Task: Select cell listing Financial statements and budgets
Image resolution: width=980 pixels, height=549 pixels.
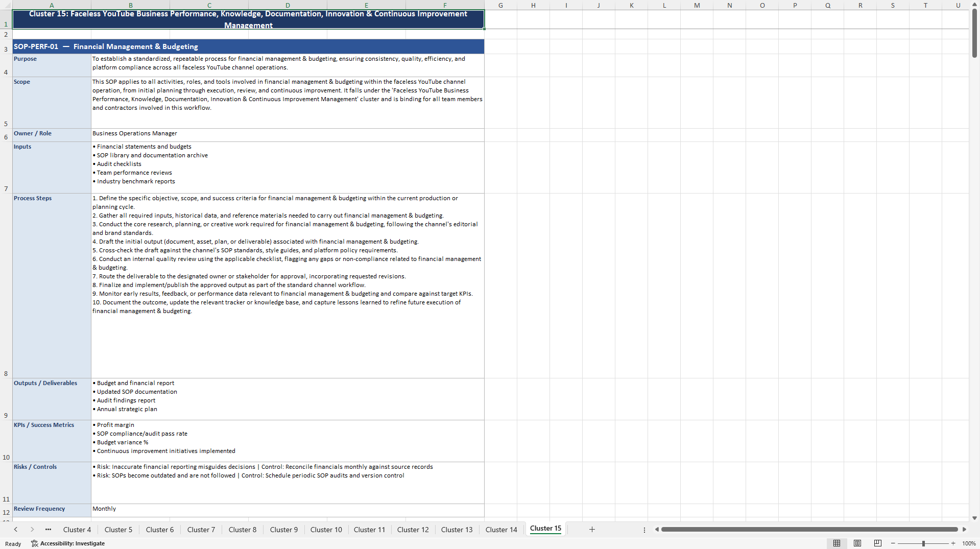Action: click(288, 168)
